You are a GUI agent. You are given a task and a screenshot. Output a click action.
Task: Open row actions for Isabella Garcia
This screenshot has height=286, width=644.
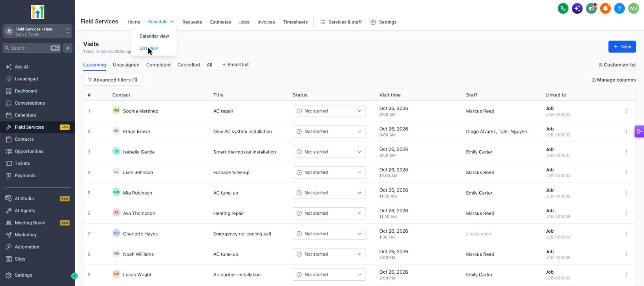click(x=626, y=152)
